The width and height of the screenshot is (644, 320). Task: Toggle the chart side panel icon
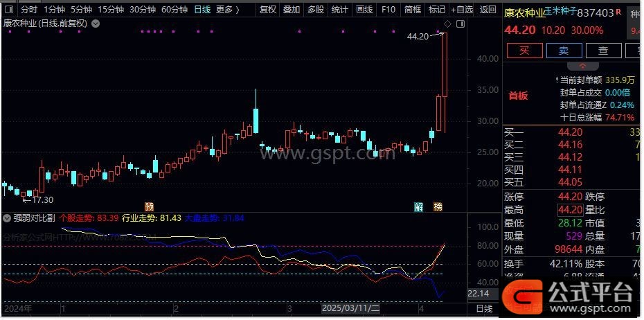tap(460, 24)
